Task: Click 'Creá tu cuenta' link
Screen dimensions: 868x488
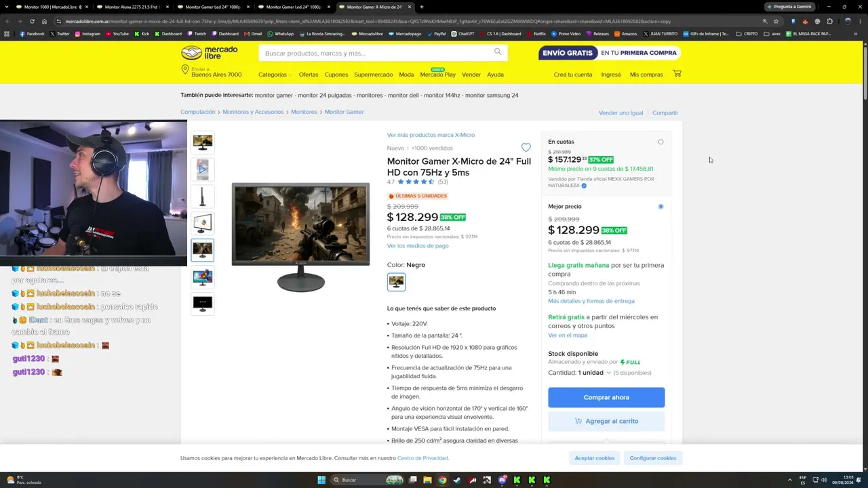Action: pyautogui.click(x=573, y=75)
